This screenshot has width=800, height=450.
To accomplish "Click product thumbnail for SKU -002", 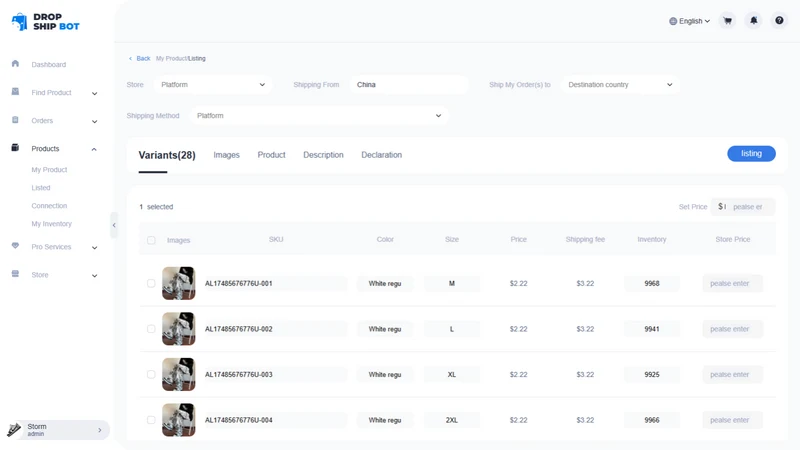I will (x=179, y=329).
